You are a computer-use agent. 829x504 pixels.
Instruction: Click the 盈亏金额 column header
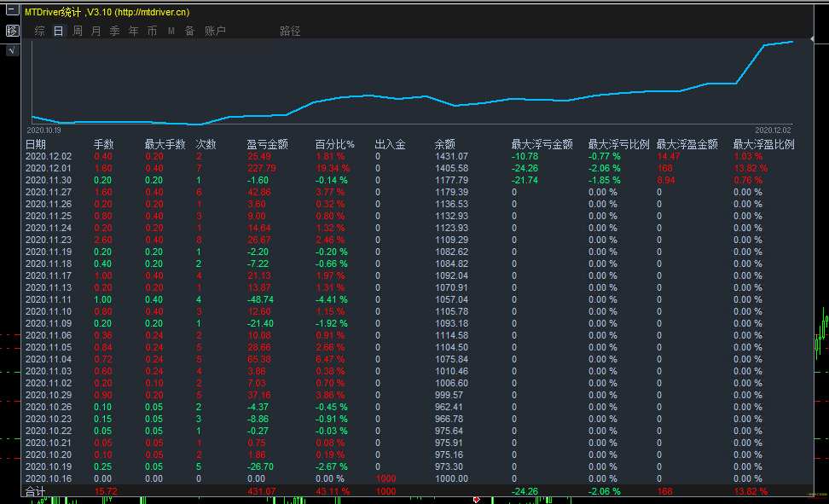(x=267, y=144)
